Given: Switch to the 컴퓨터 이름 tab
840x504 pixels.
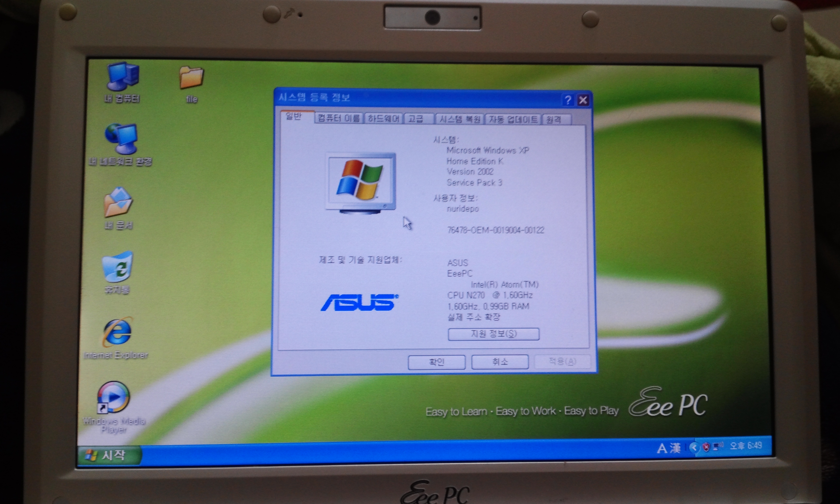Looking at the screenshot, I should (339, 118).
